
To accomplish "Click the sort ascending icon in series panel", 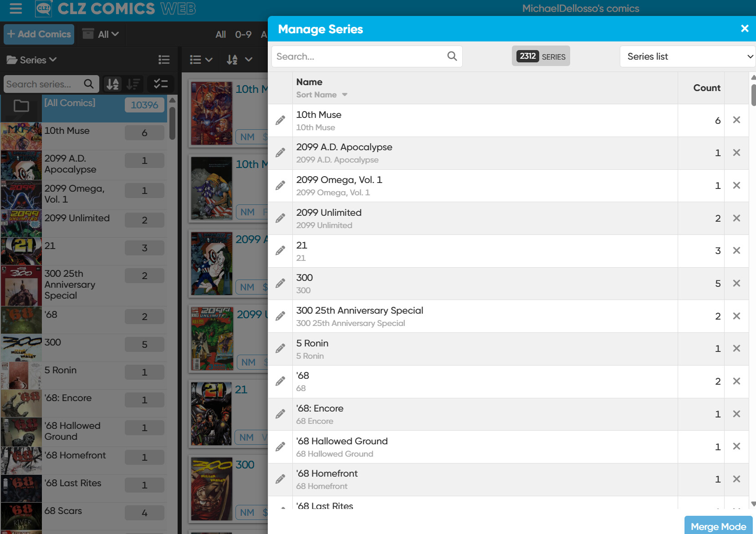I will click(x=112, y=84).
